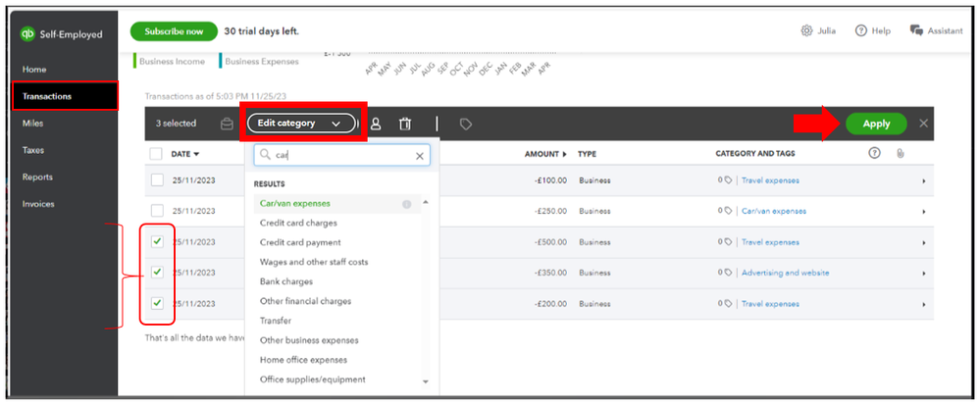Click the category search input field
This screenshot has height=405, width=980.
[342, 156]
